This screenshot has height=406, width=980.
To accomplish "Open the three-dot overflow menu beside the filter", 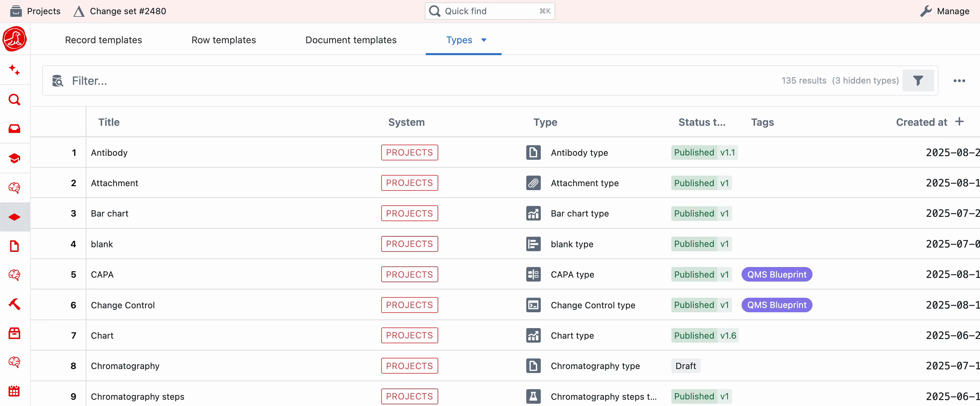I will [x=960, y=81].
